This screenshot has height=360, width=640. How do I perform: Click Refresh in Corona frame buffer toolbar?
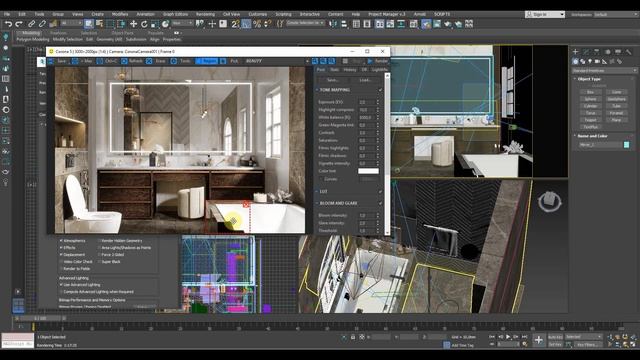(x=132, y=61)
